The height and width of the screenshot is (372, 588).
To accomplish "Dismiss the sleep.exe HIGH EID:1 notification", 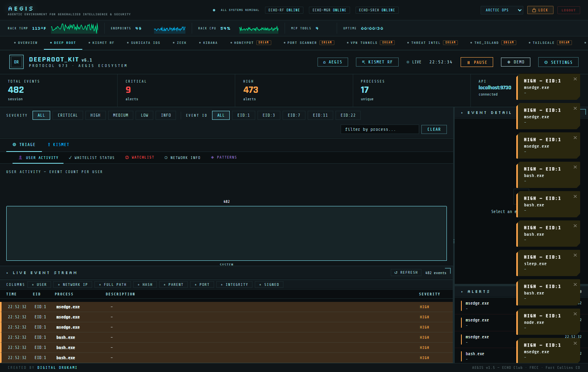I will (x=575, y=255).
